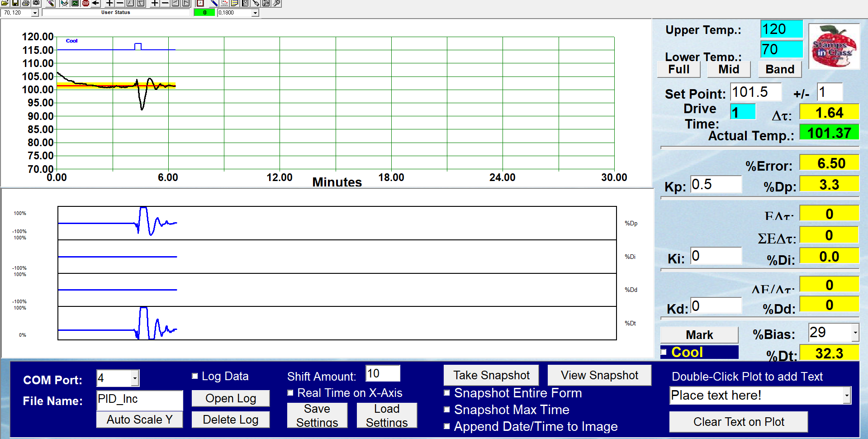The height and width of the screenshot is (439, 868).
Task: Click the wrench settings toolbar icon
Action: click(276, 3)
